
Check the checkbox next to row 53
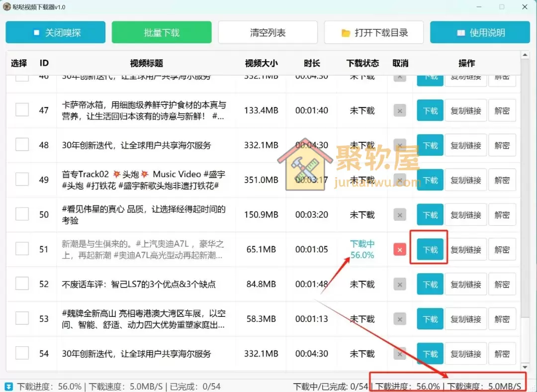[x=22, y=319]
